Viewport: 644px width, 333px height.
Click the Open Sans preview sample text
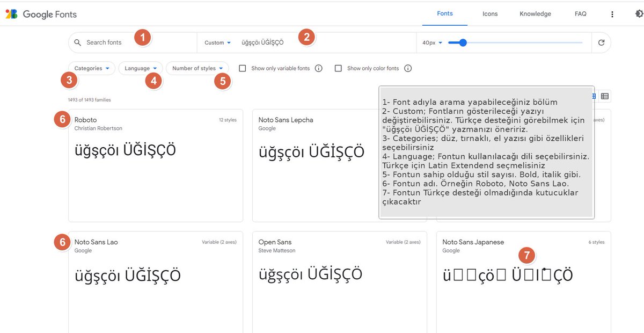click(310, 274)
